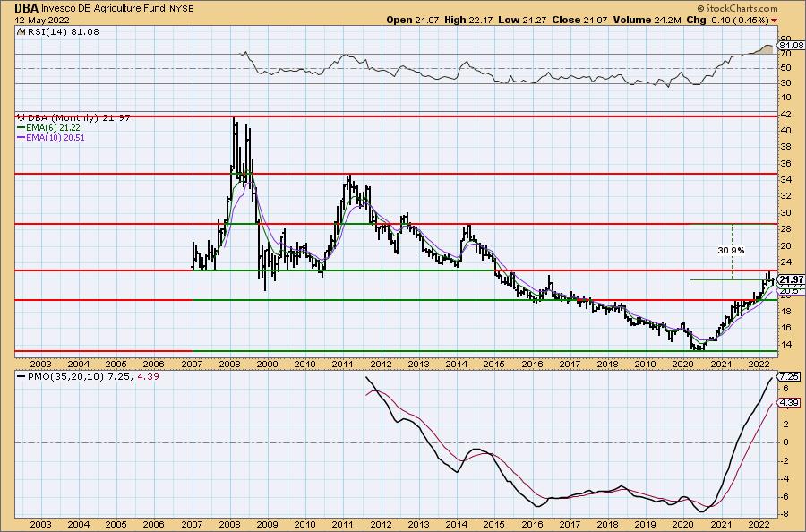This screenshot has width=806, height=532.
Task: Click the green EMA(6) legend line marker
Action: click(21, 127)
